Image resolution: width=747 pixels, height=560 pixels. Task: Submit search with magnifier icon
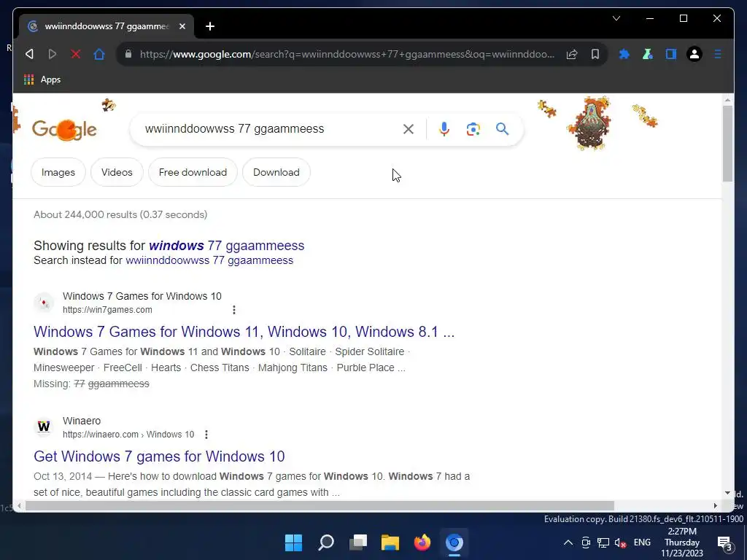(502, 129)
